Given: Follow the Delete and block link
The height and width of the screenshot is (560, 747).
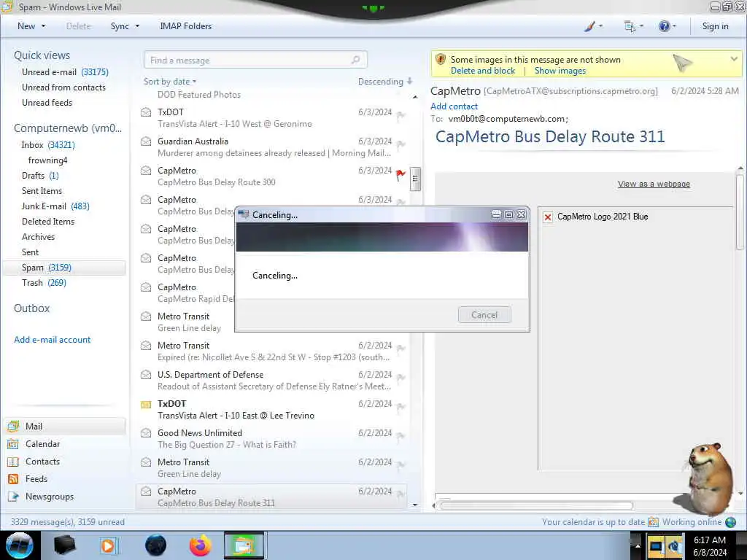Looking at the screenshot, I should [483, 71].
